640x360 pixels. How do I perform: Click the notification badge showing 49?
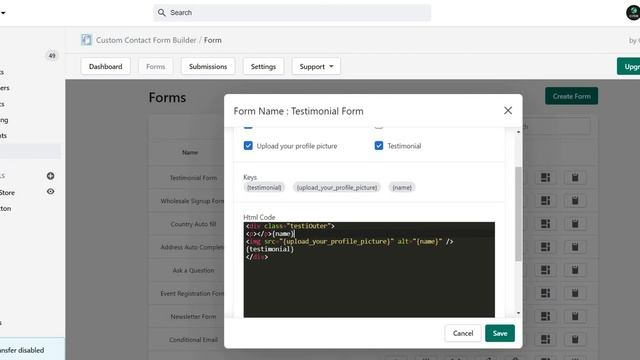coord(52,56)
